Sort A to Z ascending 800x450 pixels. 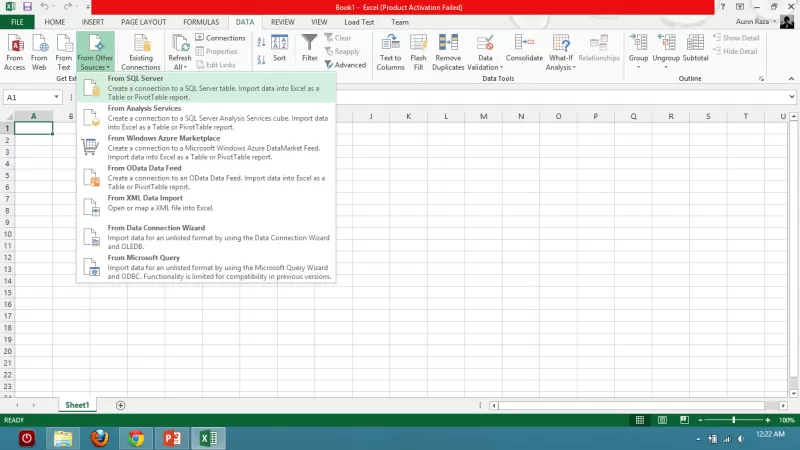point(261,43)
